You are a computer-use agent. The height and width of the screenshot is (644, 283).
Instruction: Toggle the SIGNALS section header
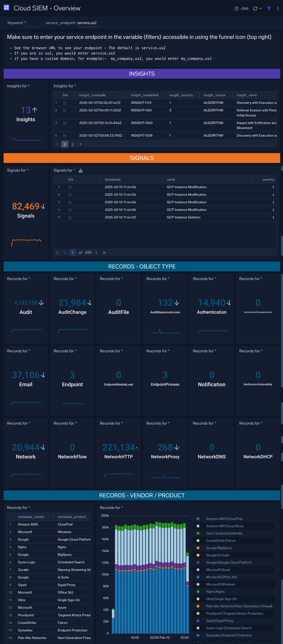pyautogui.click(x=141, y=158)
